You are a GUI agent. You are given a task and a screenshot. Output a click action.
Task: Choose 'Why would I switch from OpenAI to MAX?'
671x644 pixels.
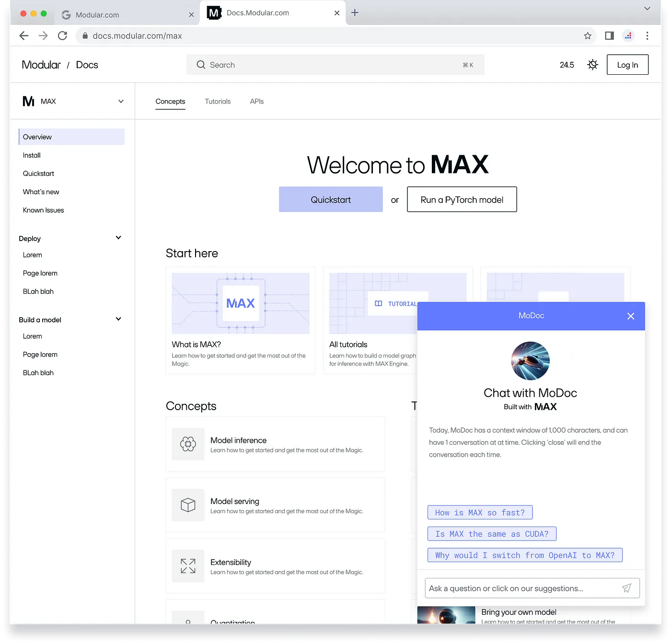[x=525, y=555]
